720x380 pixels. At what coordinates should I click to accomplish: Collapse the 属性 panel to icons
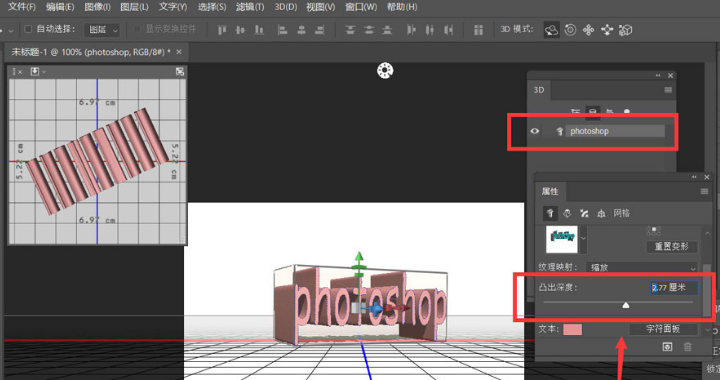(694, 177)
